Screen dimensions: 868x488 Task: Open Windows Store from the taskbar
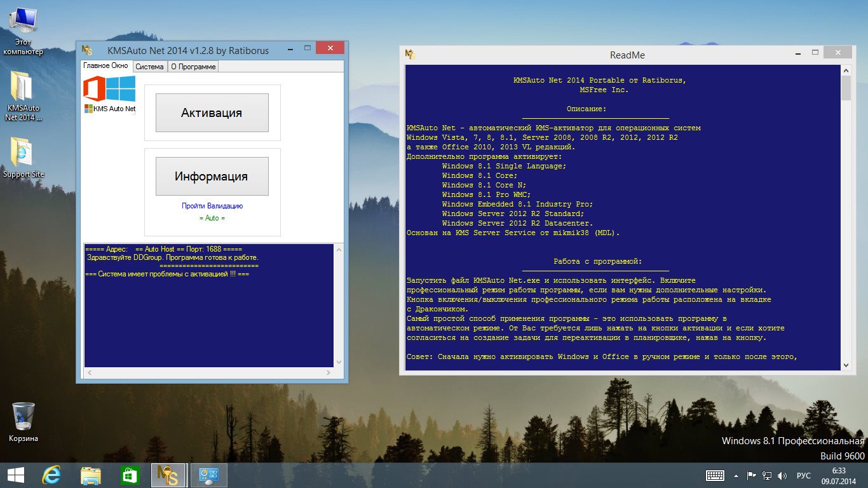[x=130, y=475]
